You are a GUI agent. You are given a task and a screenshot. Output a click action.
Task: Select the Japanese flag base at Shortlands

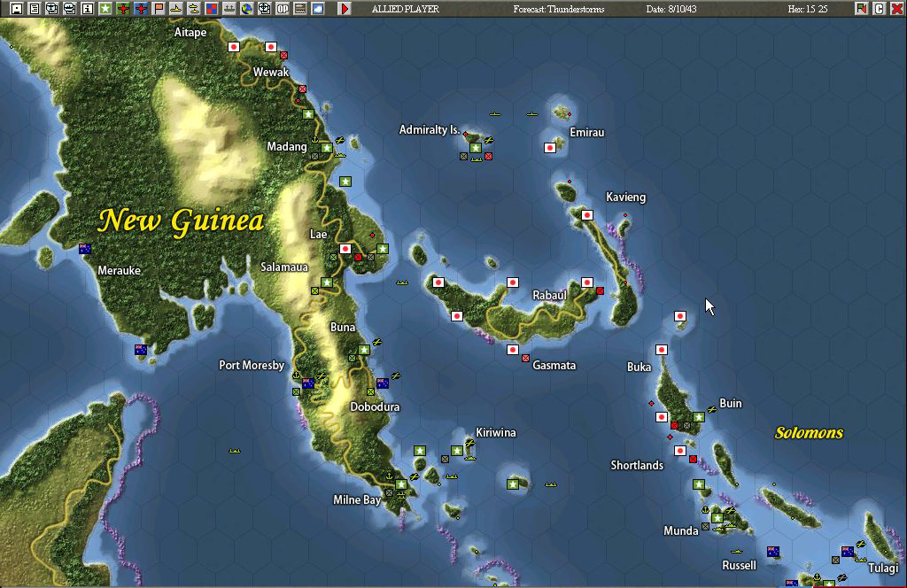pos(680,451)
